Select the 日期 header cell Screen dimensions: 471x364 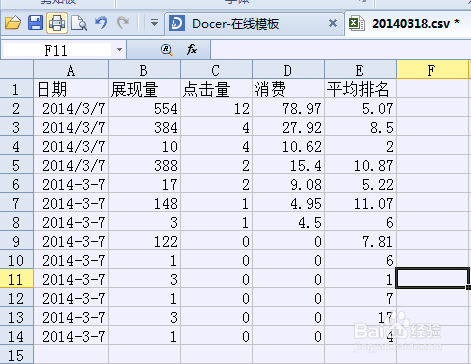pos(71,89)
